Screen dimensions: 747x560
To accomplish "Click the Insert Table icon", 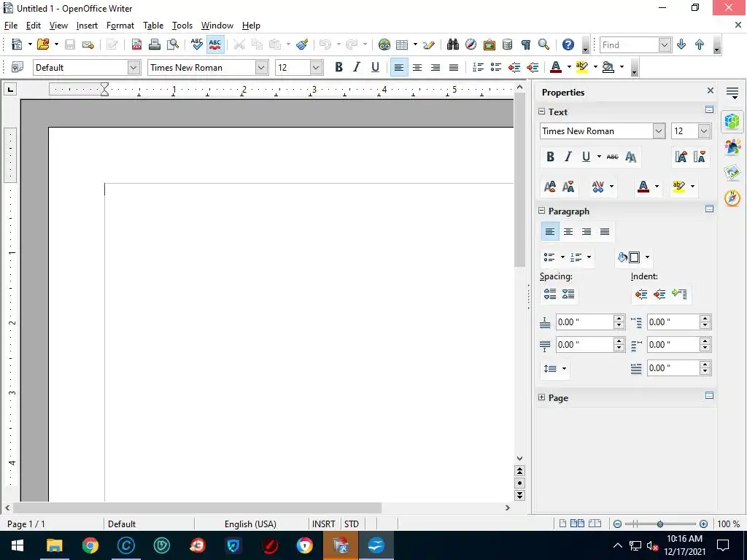I will (402, 44).
